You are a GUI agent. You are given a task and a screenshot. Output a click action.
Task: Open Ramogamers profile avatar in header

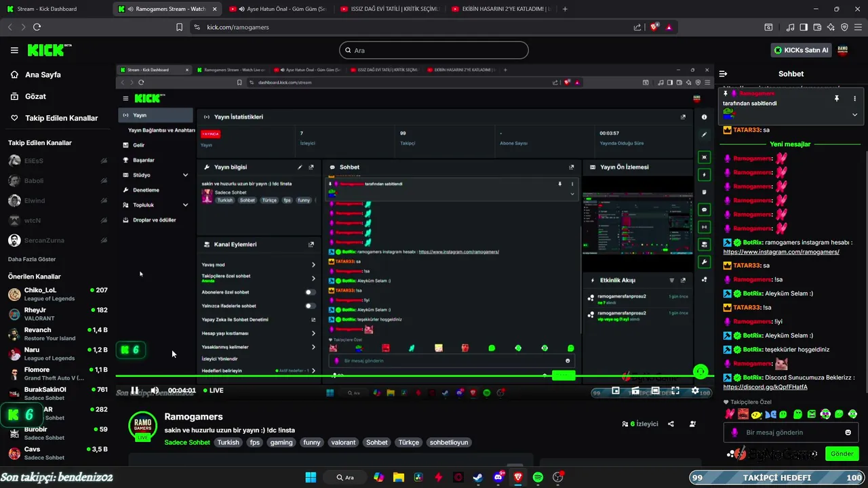pyautogui.click(x=843, y=50)
